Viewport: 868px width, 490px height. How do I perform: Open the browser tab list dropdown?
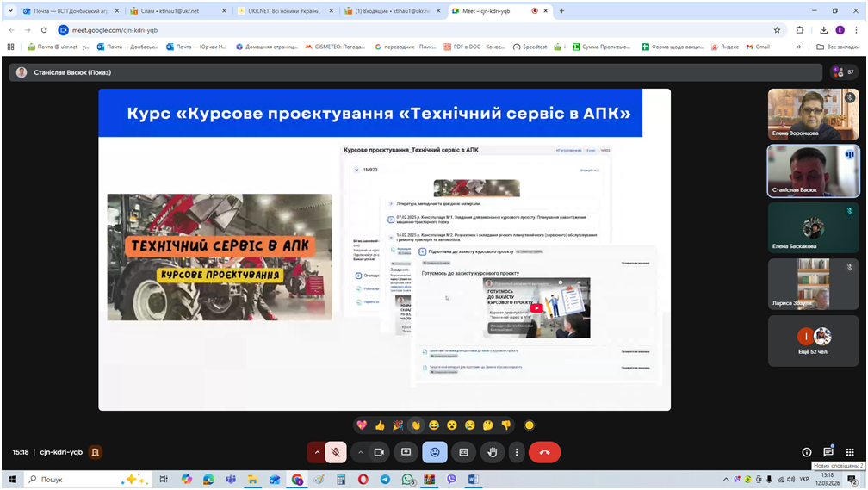coord(9,11)
